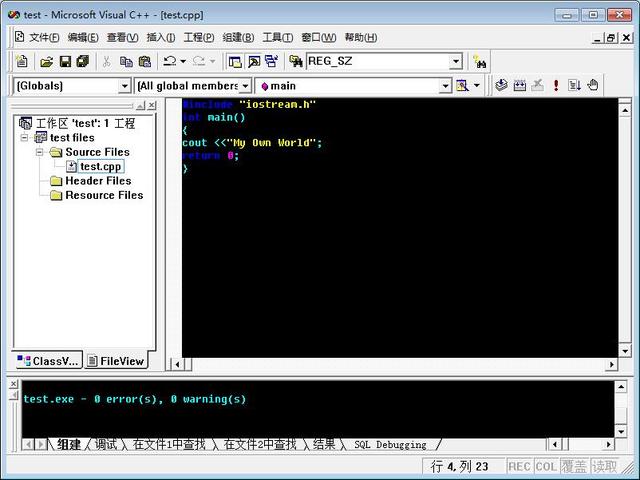Click the WizardBar actions wand icon
Viewport: 640px width, 480px height.
(x=462, y=86)
